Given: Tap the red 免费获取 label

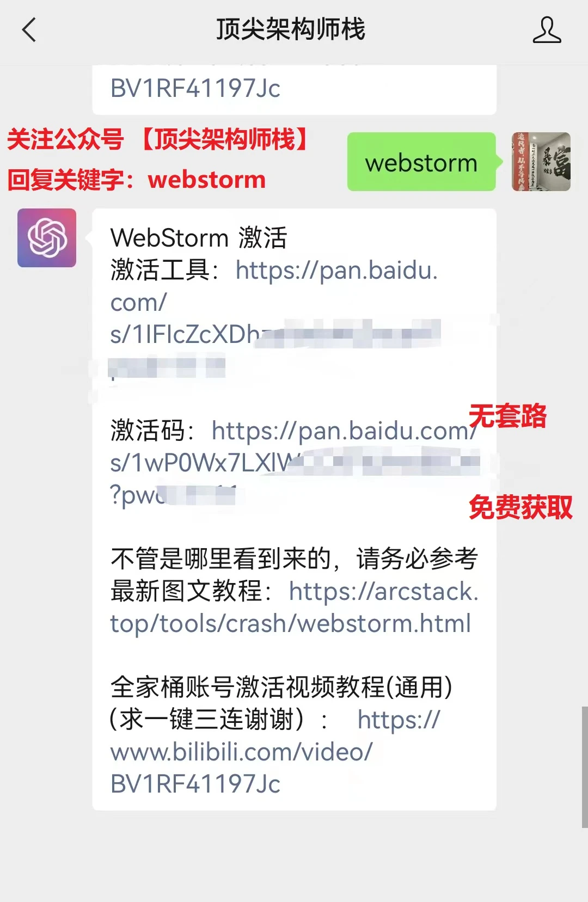Looking at the screenshot, I should point(520,507).
